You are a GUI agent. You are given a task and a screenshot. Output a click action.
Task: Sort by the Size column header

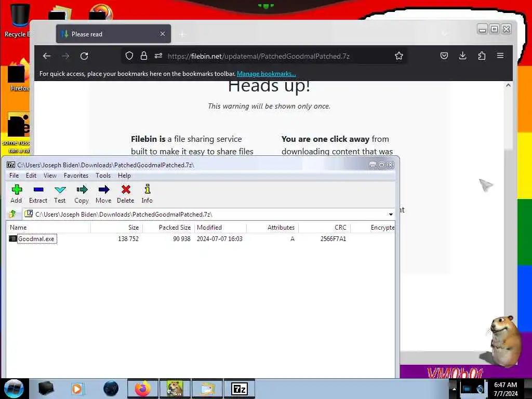[x=117, y=228]
